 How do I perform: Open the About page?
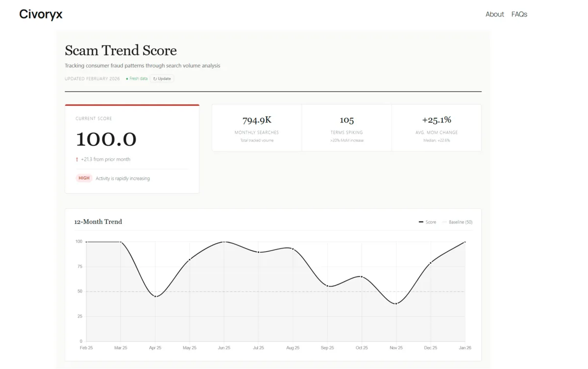tap(494, 14)
